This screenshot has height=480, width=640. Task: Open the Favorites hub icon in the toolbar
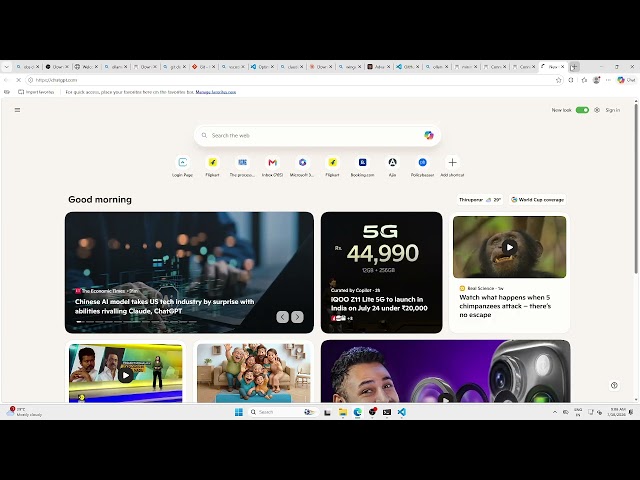click(x=584, y=80)
